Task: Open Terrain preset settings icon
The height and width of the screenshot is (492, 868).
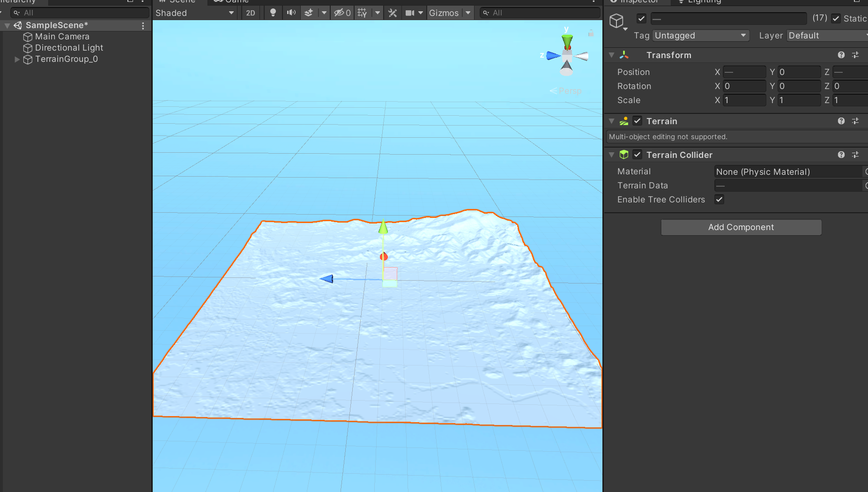Action: tap(855, 121)
